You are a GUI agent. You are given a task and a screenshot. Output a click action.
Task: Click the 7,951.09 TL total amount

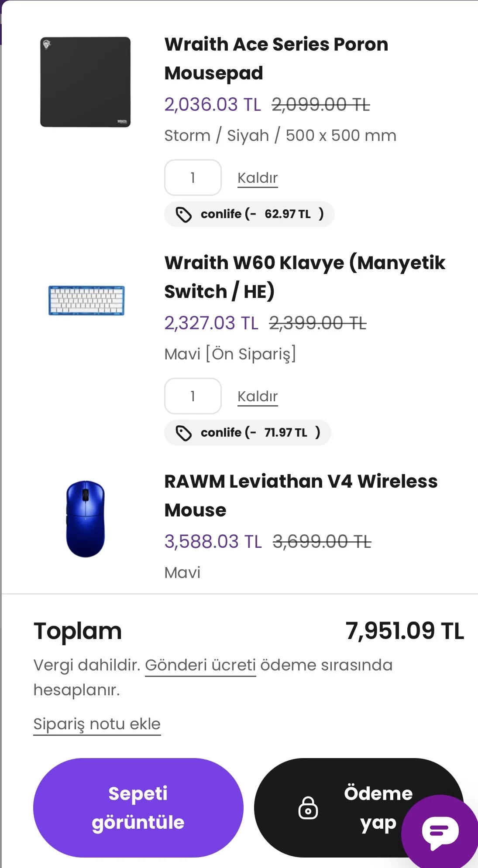(x=405, y=631)
